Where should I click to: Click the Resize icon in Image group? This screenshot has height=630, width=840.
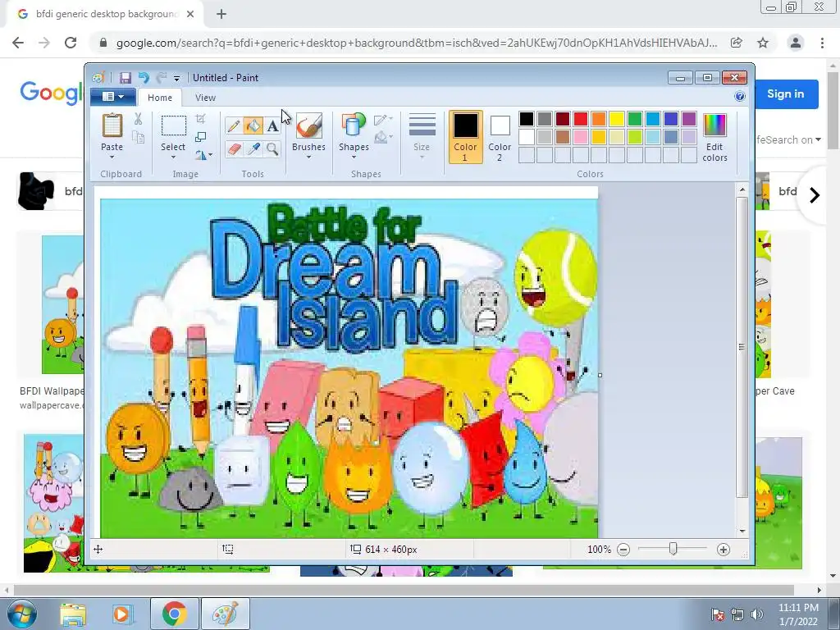pos(200,137)
